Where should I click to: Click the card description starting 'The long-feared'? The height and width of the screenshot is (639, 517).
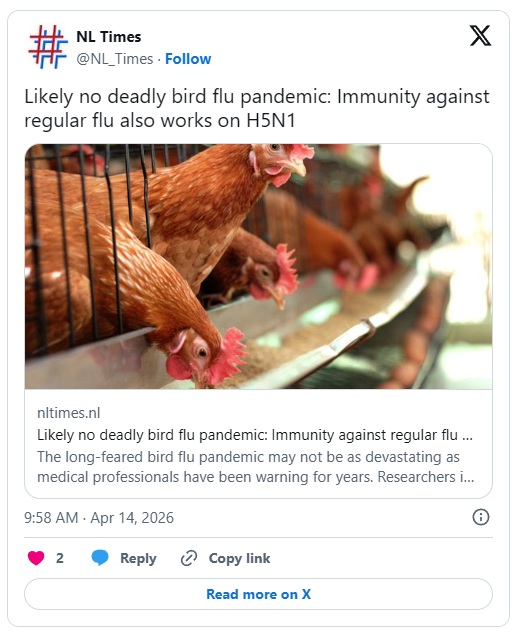coord(255,467)
